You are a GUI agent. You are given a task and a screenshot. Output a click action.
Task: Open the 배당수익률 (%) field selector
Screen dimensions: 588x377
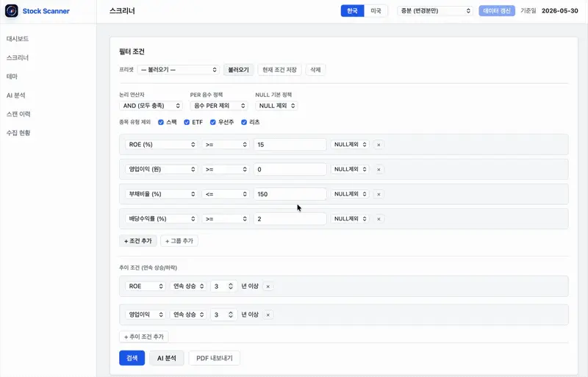pyautogui.click(x=162, y=219)
